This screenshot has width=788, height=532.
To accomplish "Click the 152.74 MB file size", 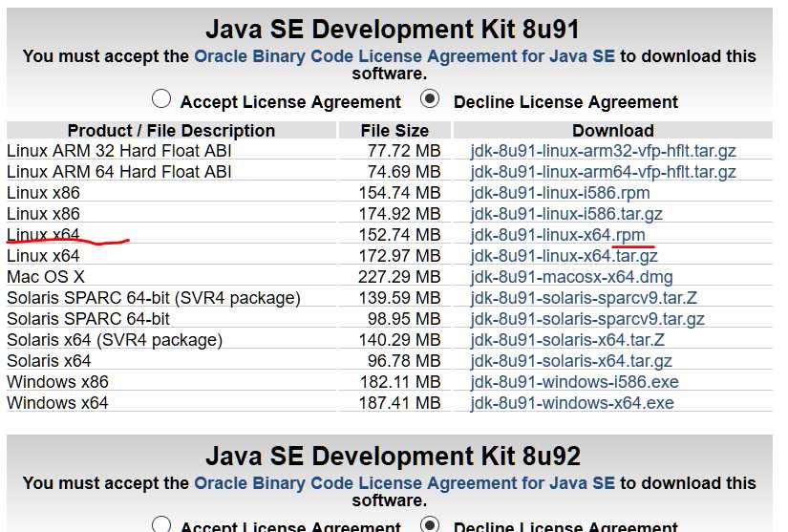I will (x=399, y=235).
